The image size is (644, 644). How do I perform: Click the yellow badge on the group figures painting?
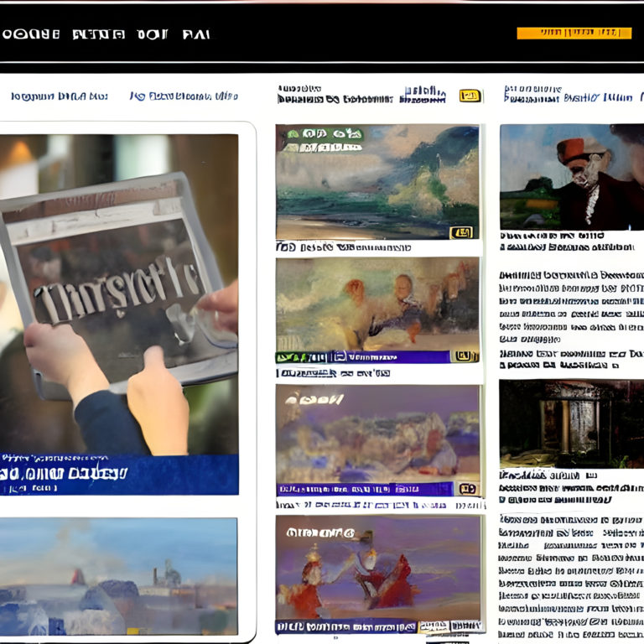464,356
